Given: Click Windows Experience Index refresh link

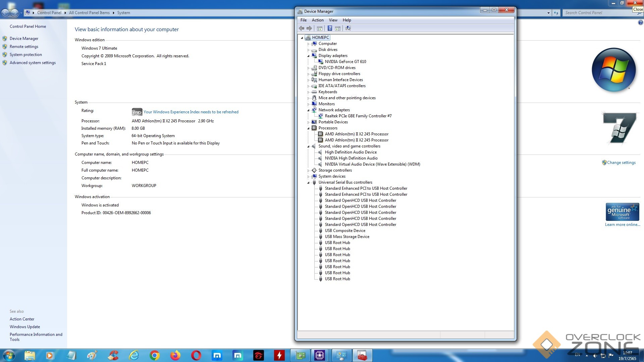Looking at the screenshot, I should (x=191, y=112).
